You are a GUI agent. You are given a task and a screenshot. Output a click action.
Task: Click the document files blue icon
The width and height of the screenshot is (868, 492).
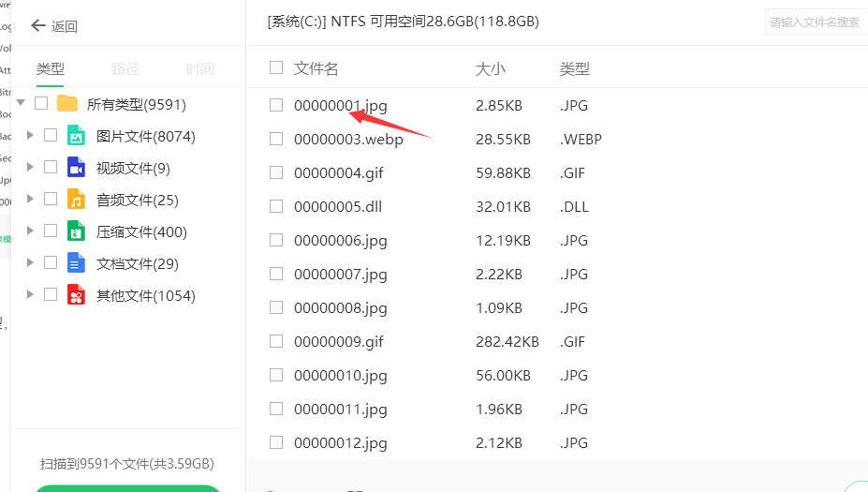tap(76, 263)
